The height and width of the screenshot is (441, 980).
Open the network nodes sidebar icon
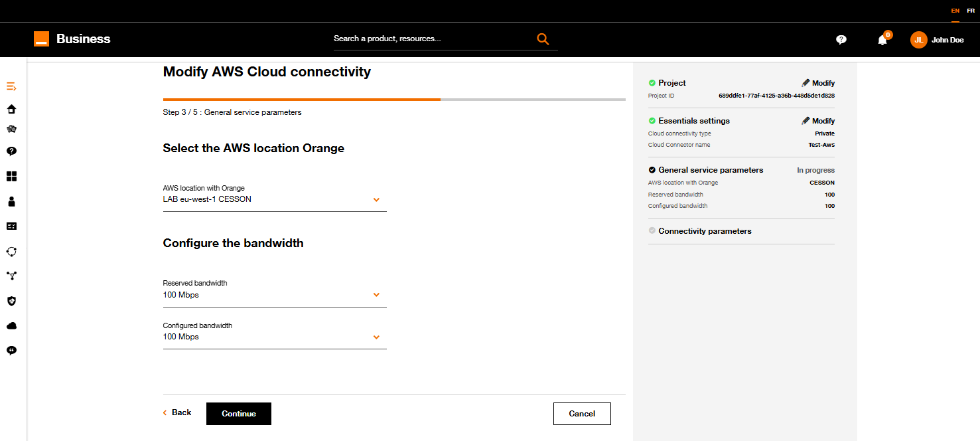[x=11, y=276]
